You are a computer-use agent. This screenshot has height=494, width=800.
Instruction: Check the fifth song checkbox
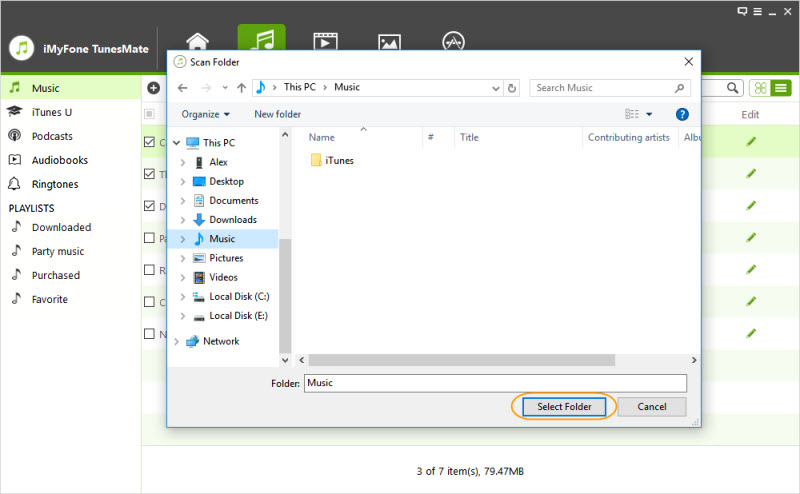point(149,269)
